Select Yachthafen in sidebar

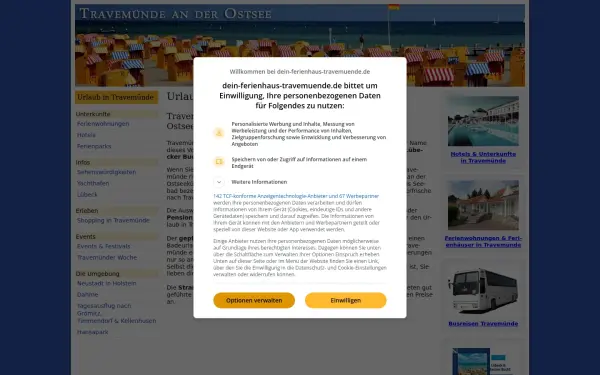point(93,183)
